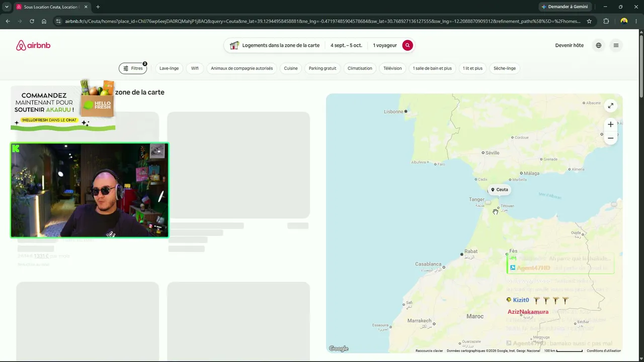644x362 pixels.
Task: Open the tab search dropdown
Action: click(7, 7)
